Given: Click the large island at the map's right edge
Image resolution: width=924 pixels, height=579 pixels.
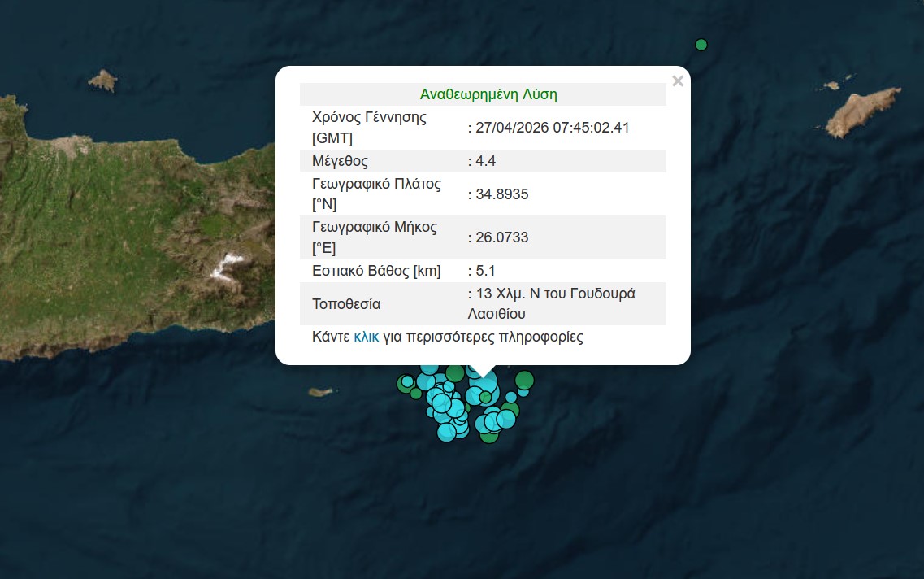Looking at the screenshot, I should 852,115.
